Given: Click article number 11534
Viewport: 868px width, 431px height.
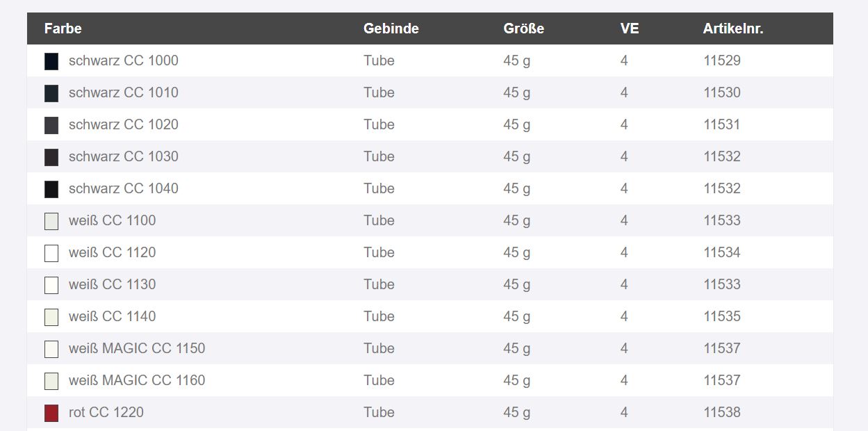Looking at the screenshot, I should pos(722,252).
